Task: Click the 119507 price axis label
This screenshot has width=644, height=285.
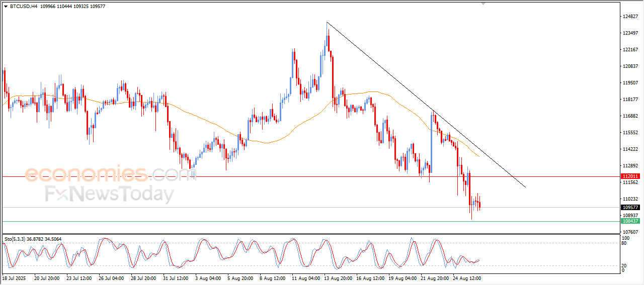Action: pyautogui.click(x=630, y=83)
